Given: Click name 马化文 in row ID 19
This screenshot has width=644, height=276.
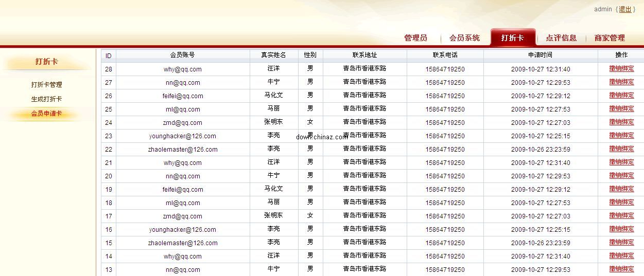Looking at the screenshot, I should (274, 189).
